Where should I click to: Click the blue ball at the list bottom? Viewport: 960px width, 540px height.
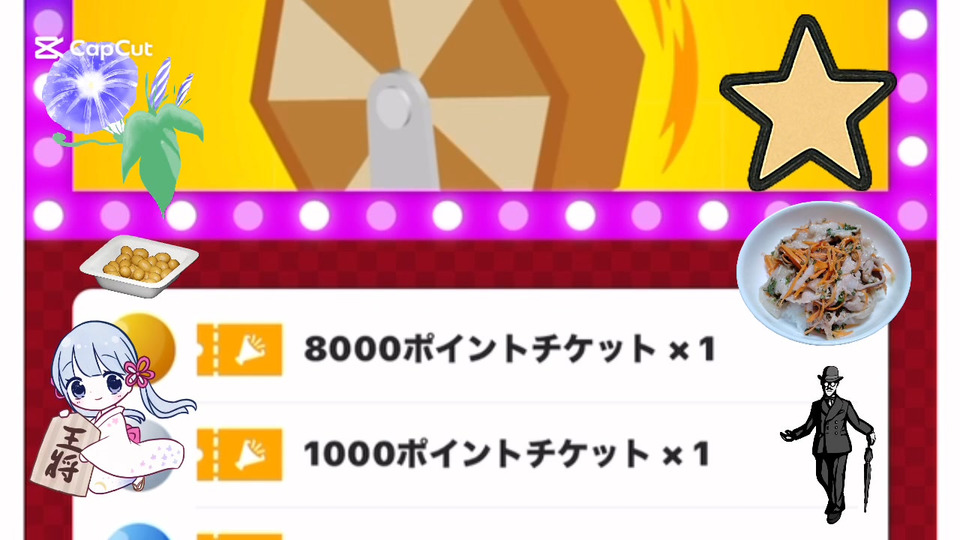140,532
